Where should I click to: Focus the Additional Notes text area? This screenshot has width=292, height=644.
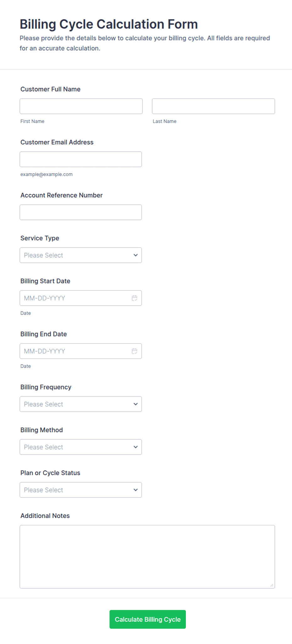[147, 557]
